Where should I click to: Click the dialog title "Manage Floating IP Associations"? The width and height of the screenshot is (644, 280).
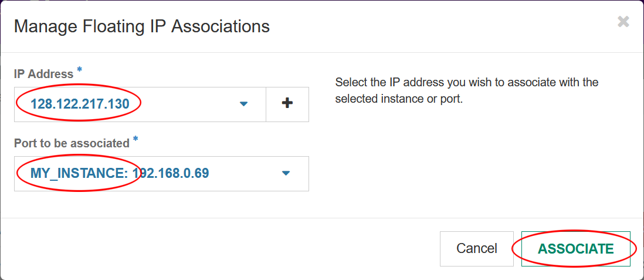[141, 27]
